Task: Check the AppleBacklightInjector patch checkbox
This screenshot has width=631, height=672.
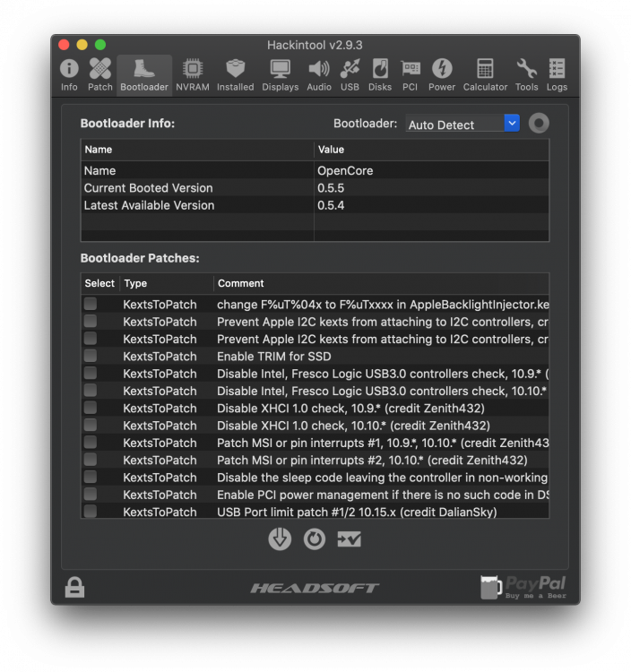Action: click(90, 304)
